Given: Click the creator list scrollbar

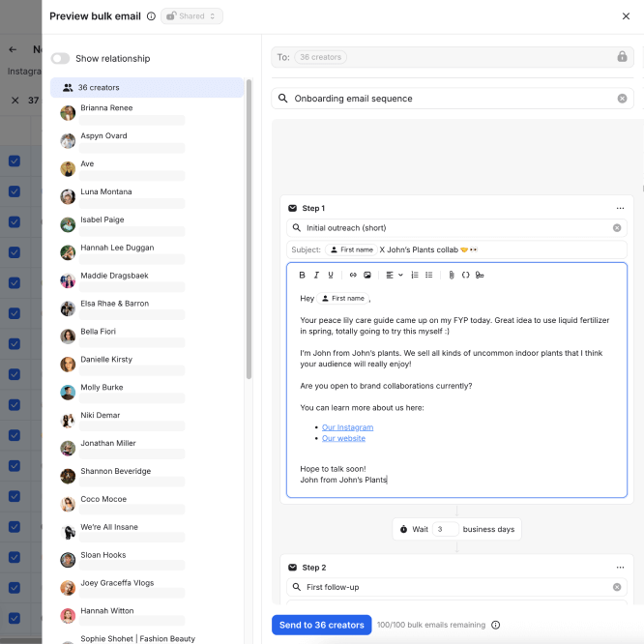Looking at the screenshot, I should coord(249,229).
